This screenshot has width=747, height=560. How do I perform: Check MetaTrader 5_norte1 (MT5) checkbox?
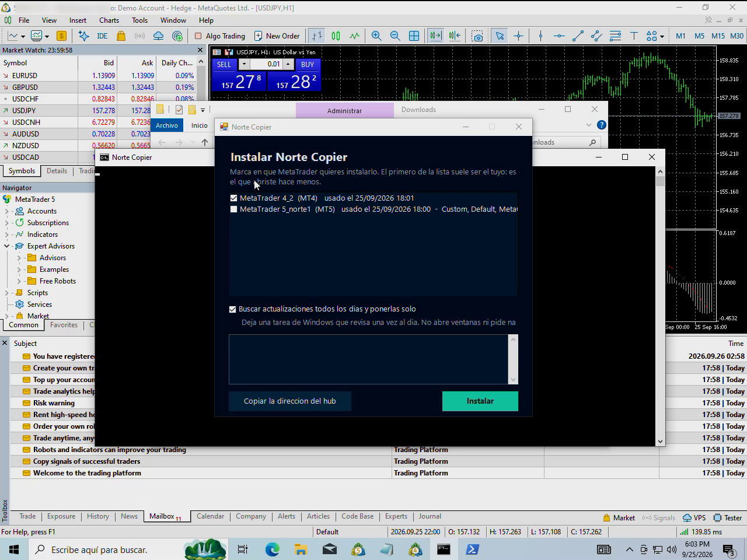(x=234, y=209)
